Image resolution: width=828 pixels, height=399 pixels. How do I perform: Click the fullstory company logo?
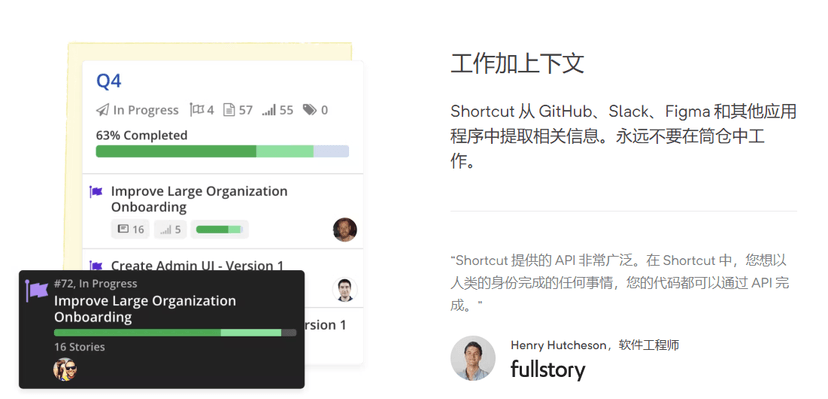click(548, 370)
